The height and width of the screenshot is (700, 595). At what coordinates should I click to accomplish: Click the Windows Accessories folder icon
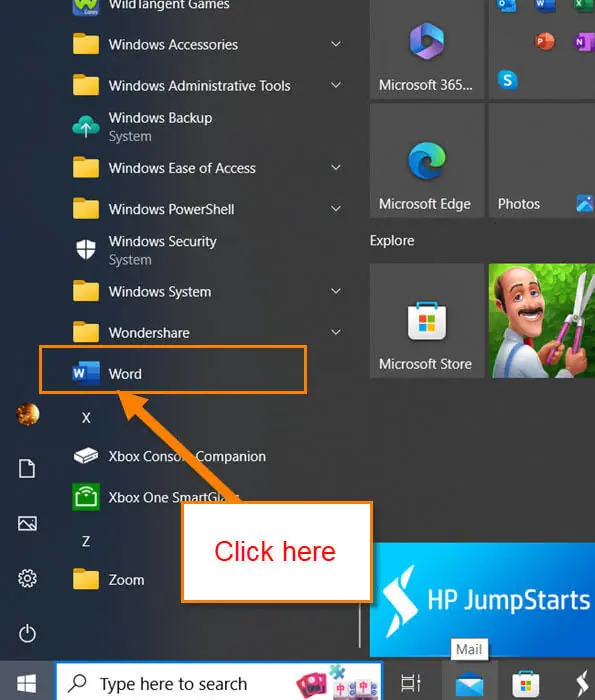[x=86, y=44]
